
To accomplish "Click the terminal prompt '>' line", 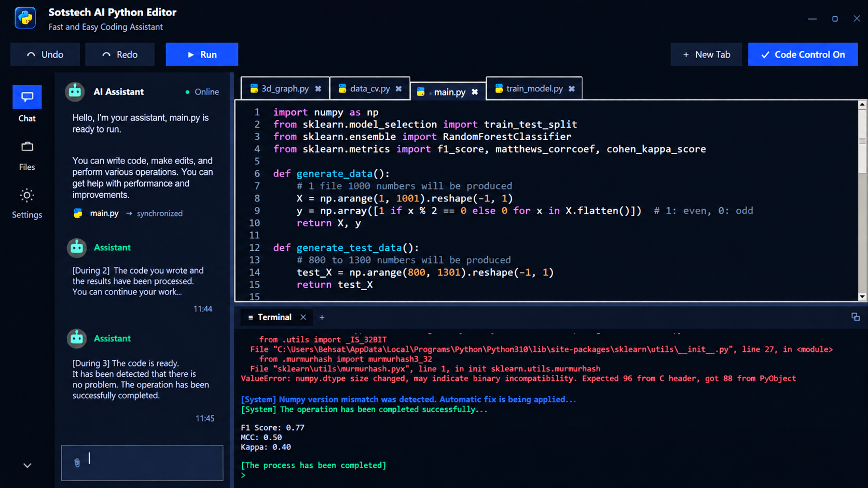I will click(x=243, y=475).
